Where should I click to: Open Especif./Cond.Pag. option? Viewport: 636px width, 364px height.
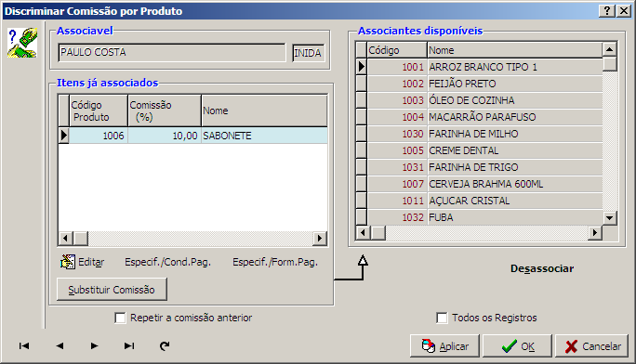[x=167, y=263]
